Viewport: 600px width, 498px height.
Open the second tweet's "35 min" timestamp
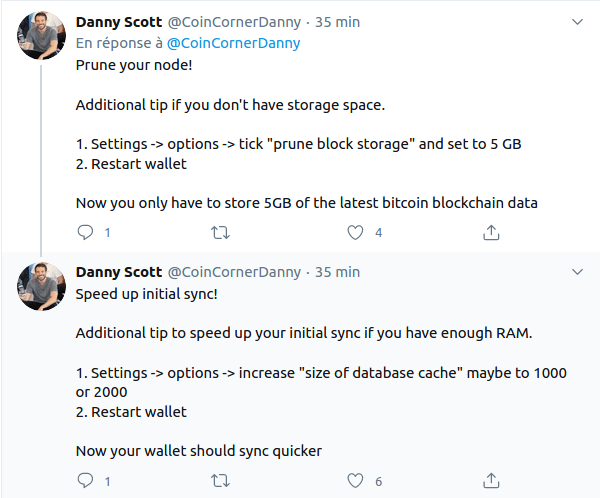[x=338, y=272]
